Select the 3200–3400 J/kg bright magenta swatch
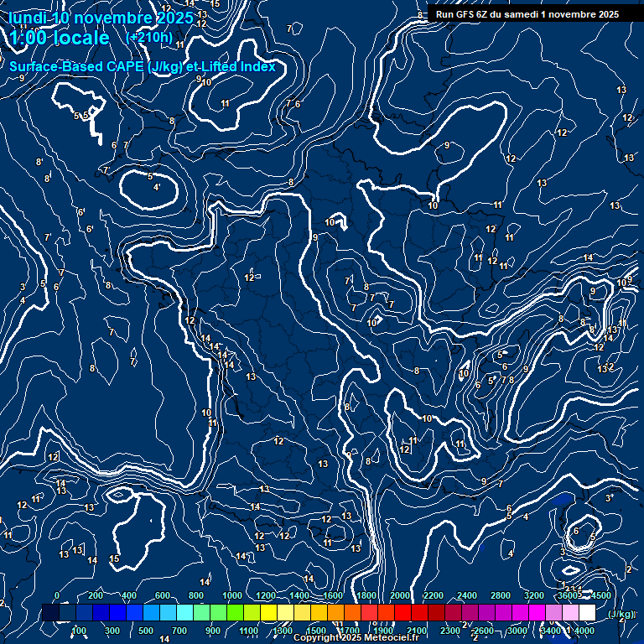The image size is (644, 644). pos(537,612)
